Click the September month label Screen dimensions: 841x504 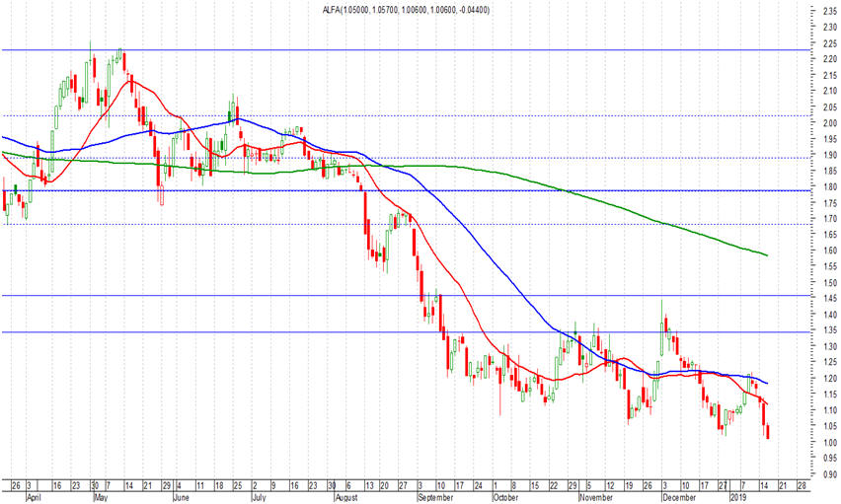coord(435,497)
